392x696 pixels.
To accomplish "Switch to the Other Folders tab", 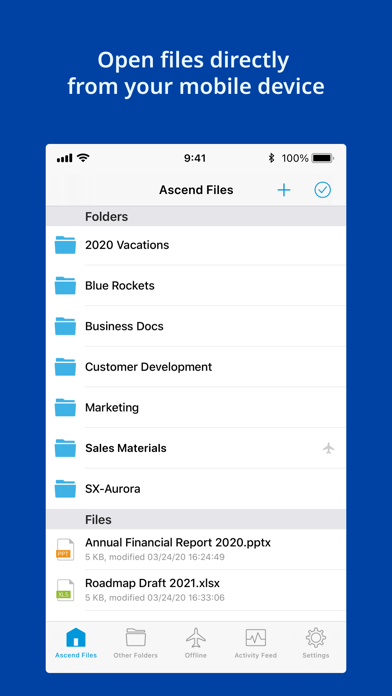I will [x=135, y=643].
